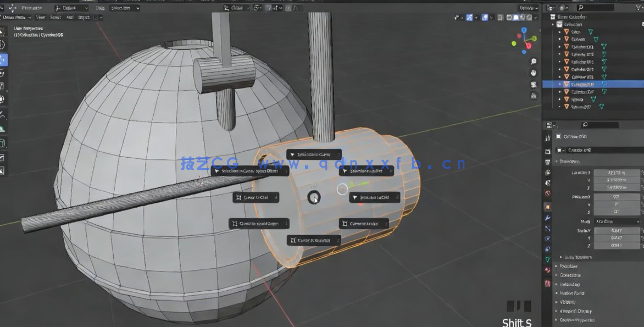Click the zoom magnifier icon in the viewport
The height and width of the screenshot is (327, 644).
coord(533,62)
